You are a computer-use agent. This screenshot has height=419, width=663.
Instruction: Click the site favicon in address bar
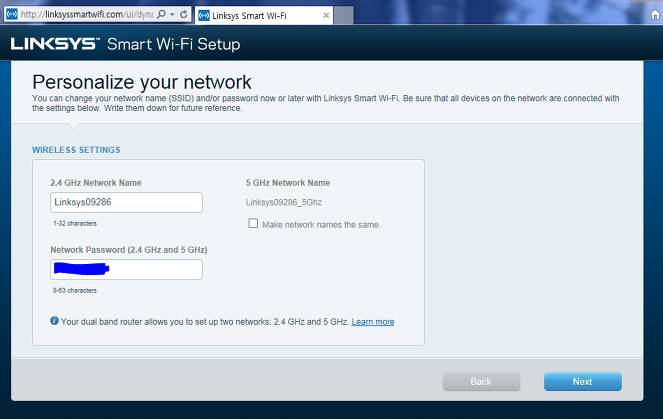[12, 15]
